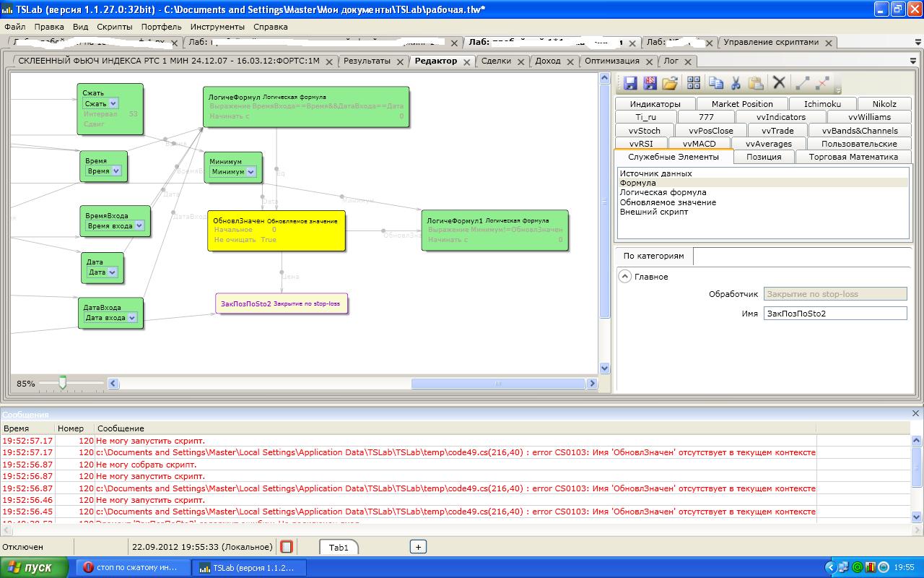Viewport: 924px width, 578px height.
Task: Expand the Дата входа dropdown
Action: (x=132, y=318)
